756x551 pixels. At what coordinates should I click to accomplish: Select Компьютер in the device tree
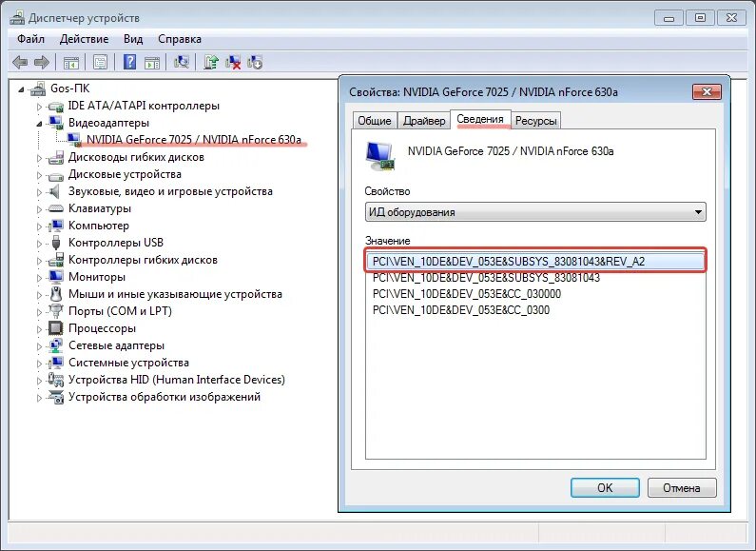[99, 226]
